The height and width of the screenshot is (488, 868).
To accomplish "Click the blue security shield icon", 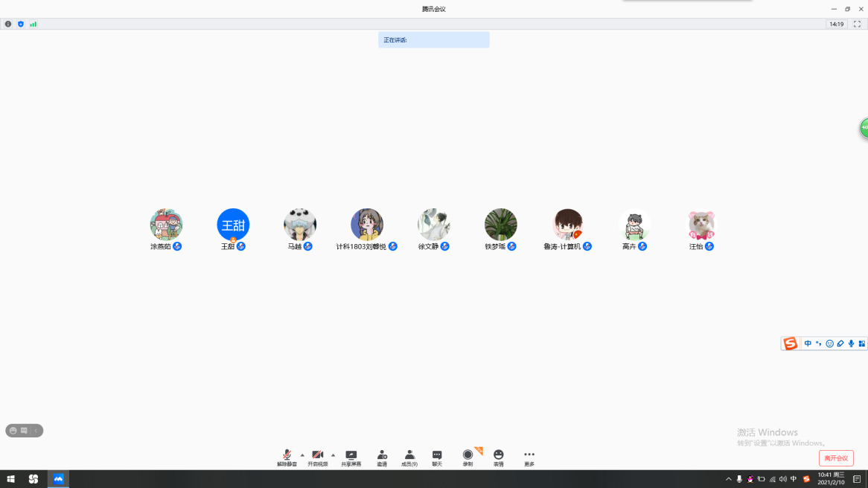I will pyautogui.click(x=21, y=24).
